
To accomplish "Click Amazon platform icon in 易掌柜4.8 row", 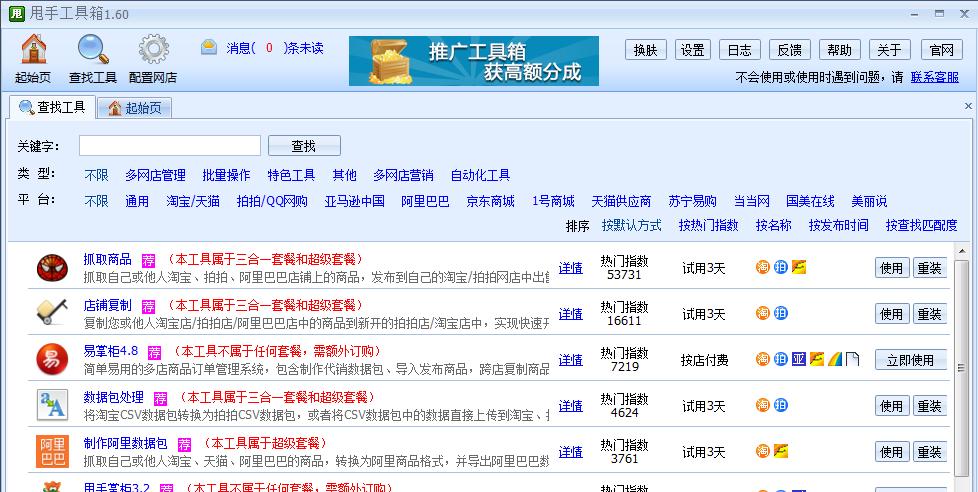I will tap(799, 359).
